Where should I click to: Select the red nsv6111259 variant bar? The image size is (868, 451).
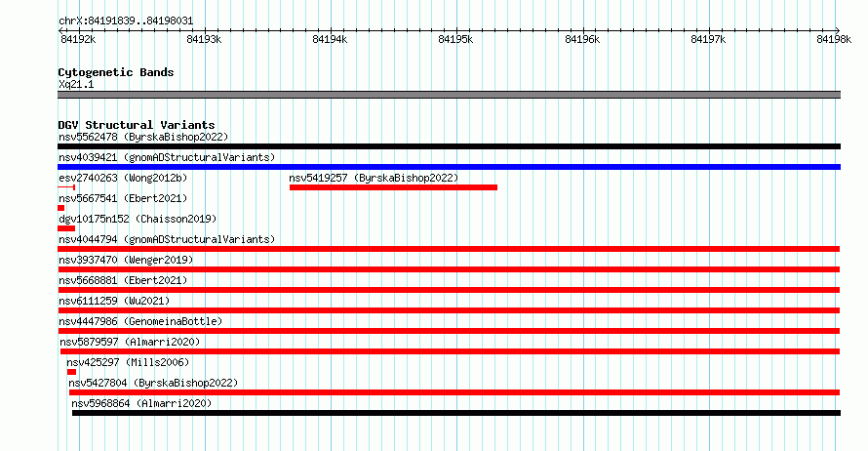pyautogui.click(x=449, y=310)
